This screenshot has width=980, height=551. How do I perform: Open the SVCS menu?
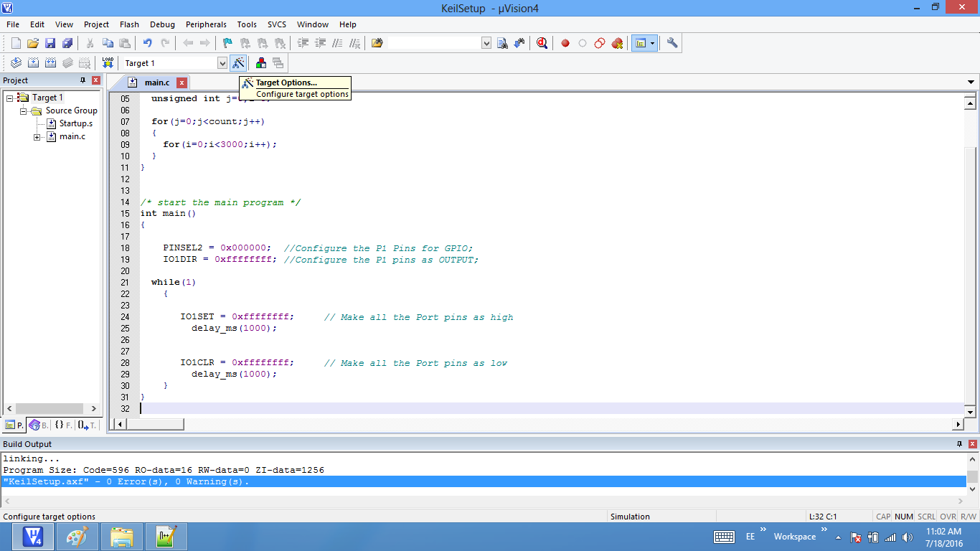click(277, 24)
